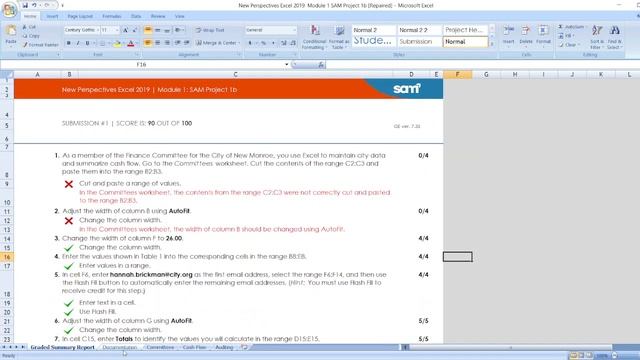Apply the Normal 2 cell style
The height and width of the screenshot is (360, 640).
tap(373, 30)
